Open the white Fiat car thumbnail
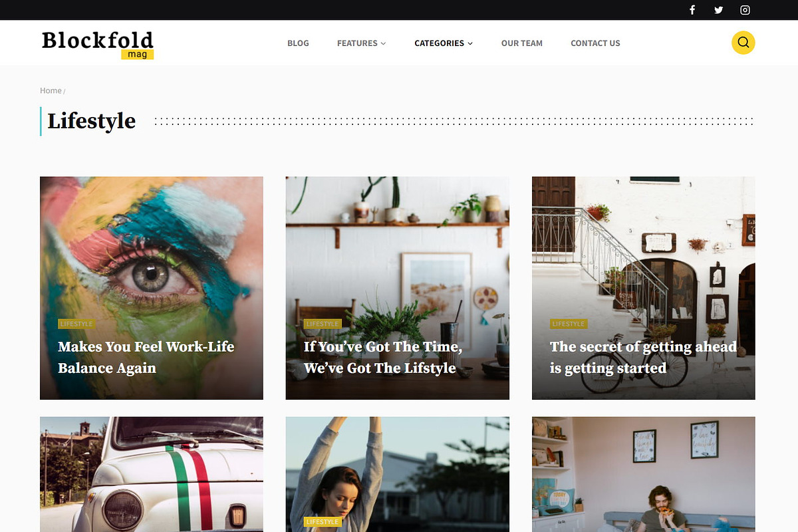This screenshot has height=532, width=798. pyautogui.click(x=152, y=474)
